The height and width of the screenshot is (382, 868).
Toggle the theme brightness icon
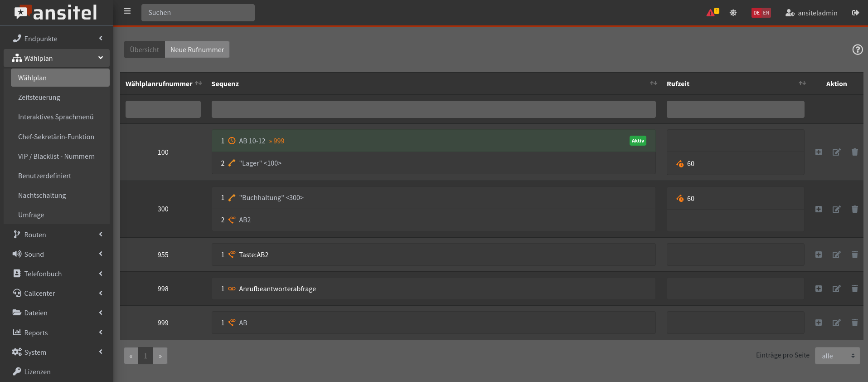(733, 13)
